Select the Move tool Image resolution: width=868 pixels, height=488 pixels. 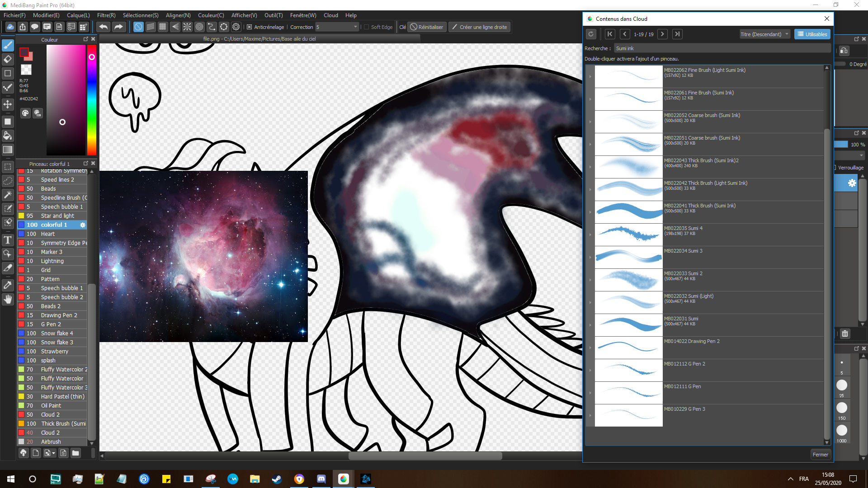[x=8, y=104]
